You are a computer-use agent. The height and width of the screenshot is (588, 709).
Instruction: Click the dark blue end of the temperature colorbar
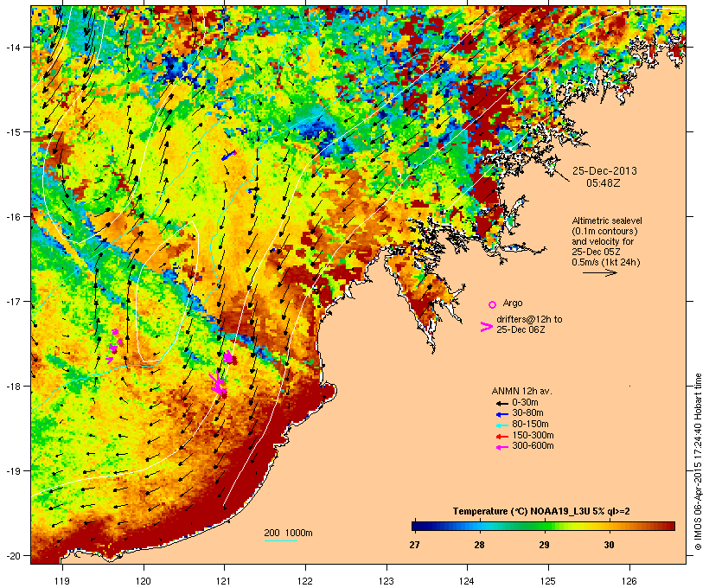point(418,526)
